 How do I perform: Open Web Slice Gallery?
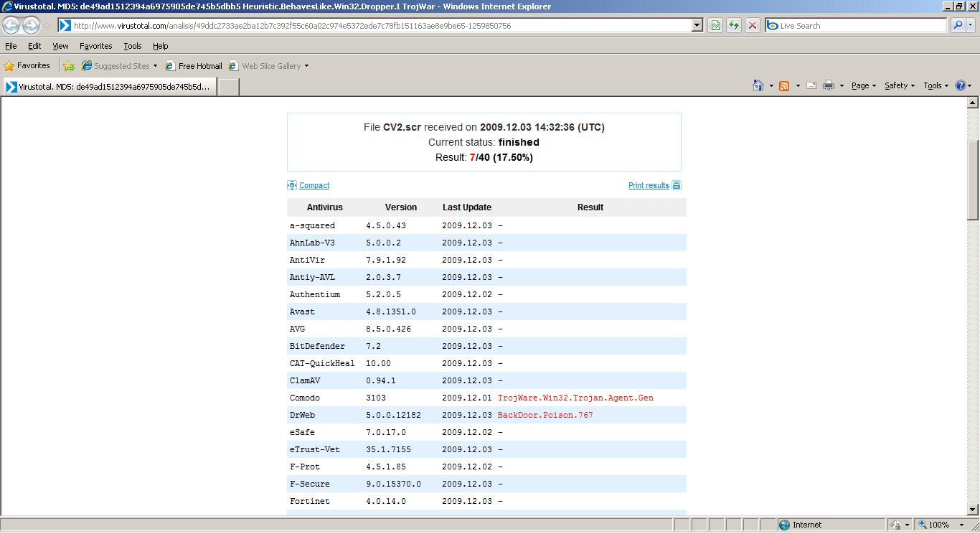click(x=268, y=66)
